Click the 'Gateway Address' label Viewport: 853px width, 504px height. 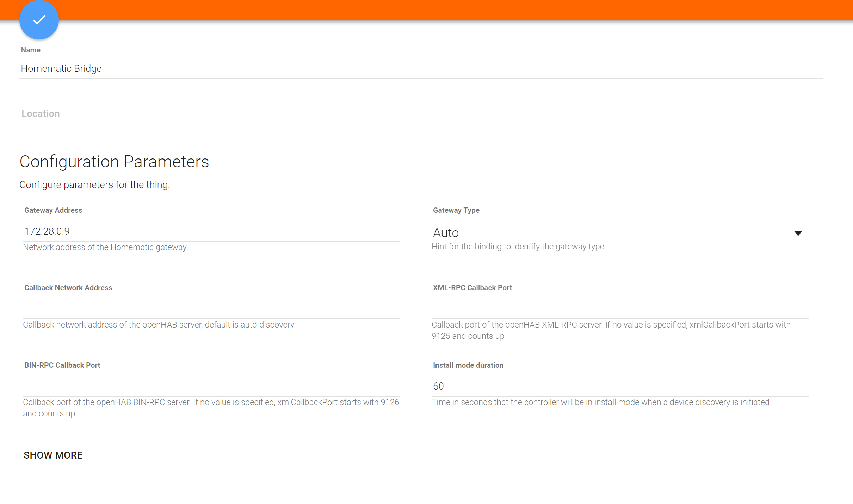pos(53,210)
